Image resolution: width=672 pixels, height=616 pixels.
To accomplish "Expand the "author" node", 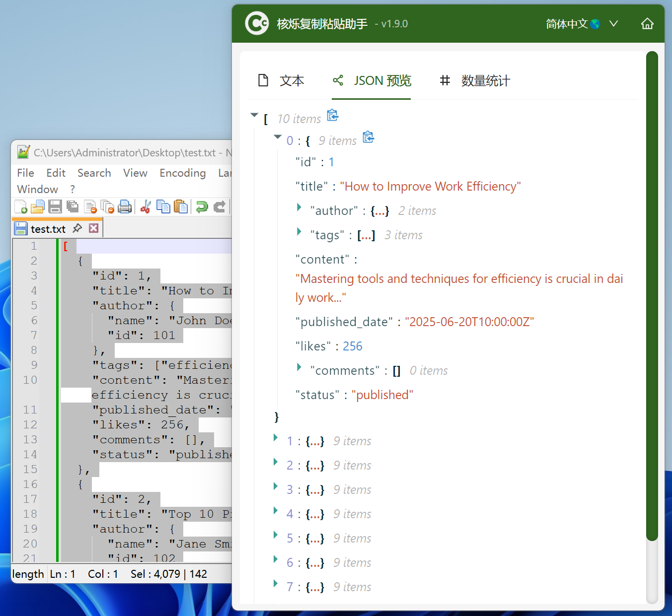I will (299, 207).
